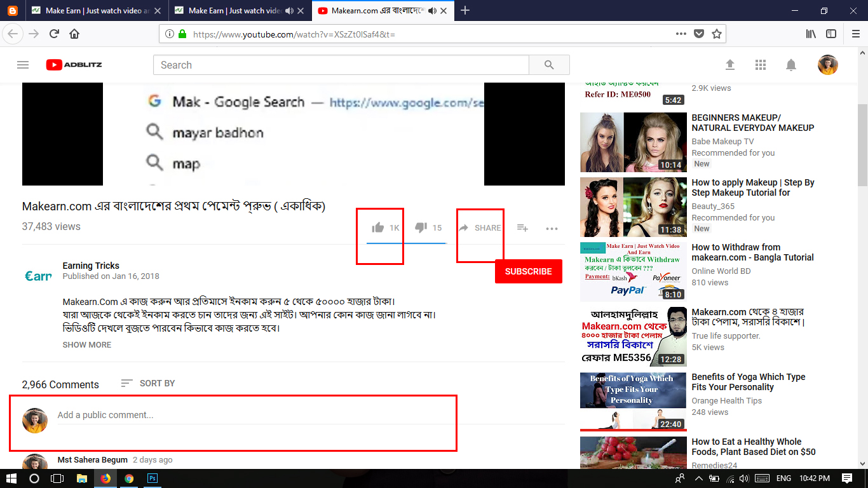
Task: Save the page to Pocket
Action: pos(699,34)
